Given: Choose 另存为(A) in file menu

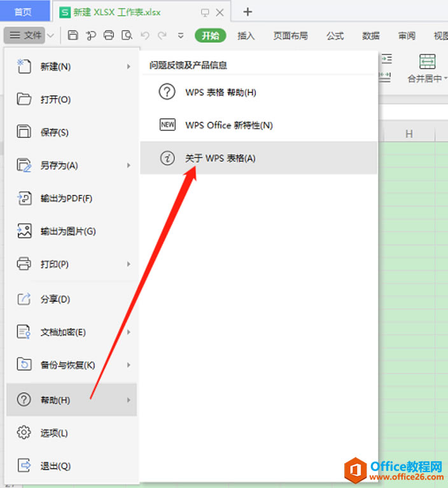Looking at the screenshot, I should 72,165.
